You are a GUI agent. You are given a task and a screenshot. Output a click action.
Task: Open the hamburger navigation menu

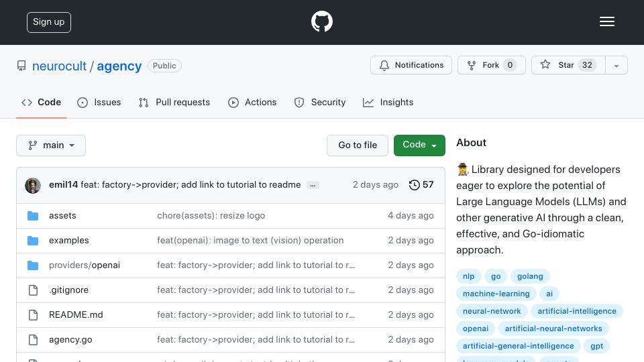606,21
